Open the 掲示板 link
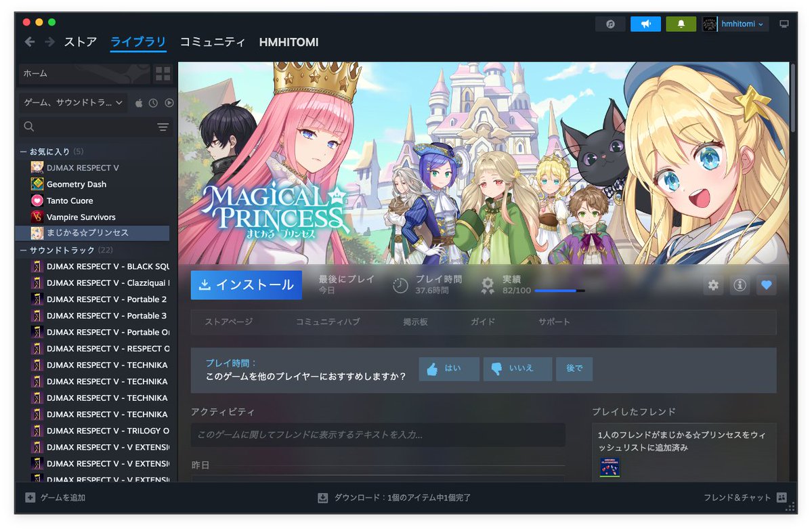The width and height of the screenshot is (812, 531). pyautogui.click(x=415, y=322)
